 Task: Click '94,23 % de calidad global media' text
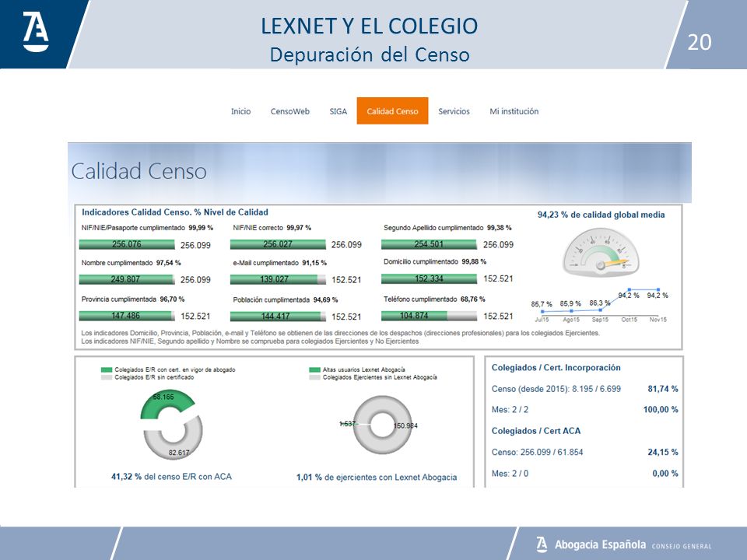601,215
